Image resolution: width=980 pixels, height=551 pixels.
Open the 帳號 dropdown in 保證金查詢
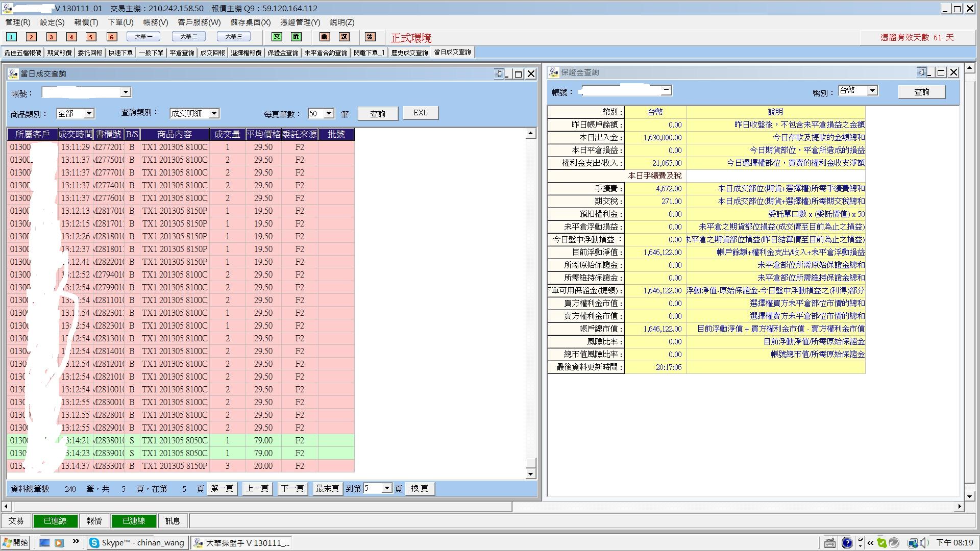[666, 90]
